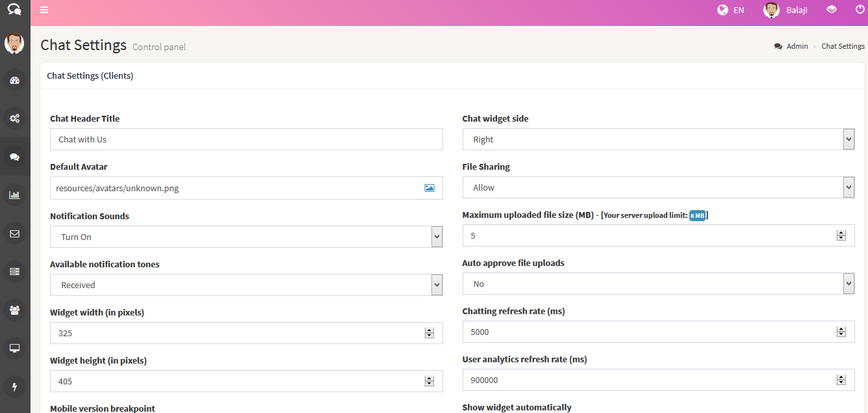
Task: Open the EN language menu
Action: tap(730, 10)
